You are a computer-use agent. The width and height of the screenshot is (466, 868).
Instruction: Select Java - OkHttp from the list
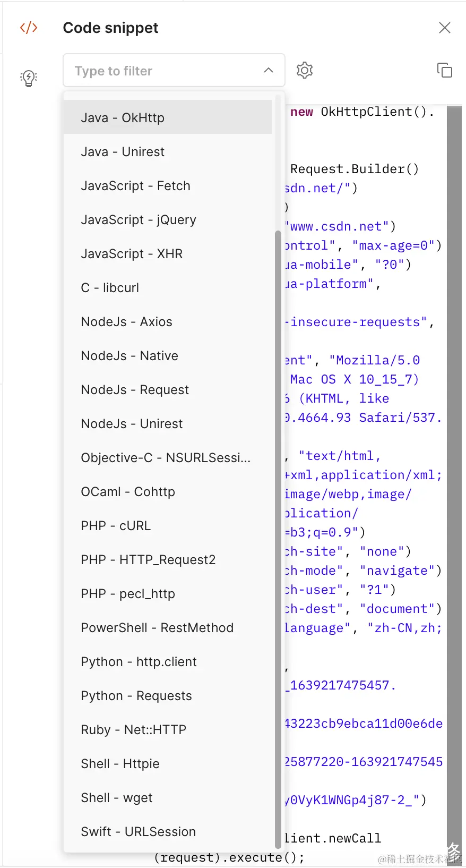(x=168, y=117)
